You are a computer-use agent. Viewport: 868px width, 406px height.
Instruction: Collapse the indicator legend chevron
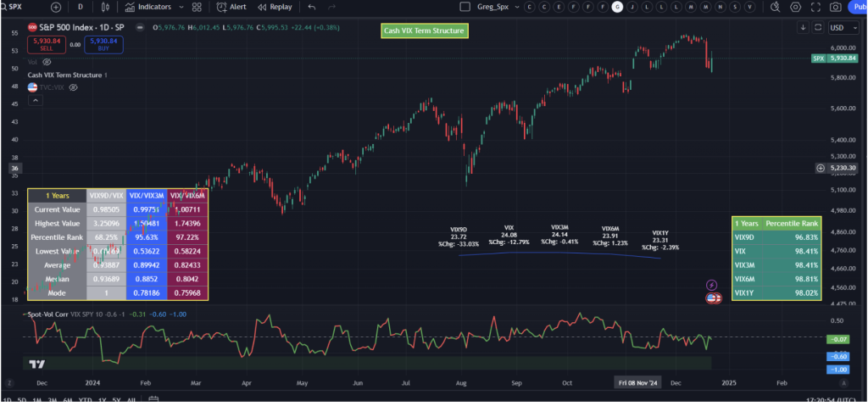pos(35,100)
